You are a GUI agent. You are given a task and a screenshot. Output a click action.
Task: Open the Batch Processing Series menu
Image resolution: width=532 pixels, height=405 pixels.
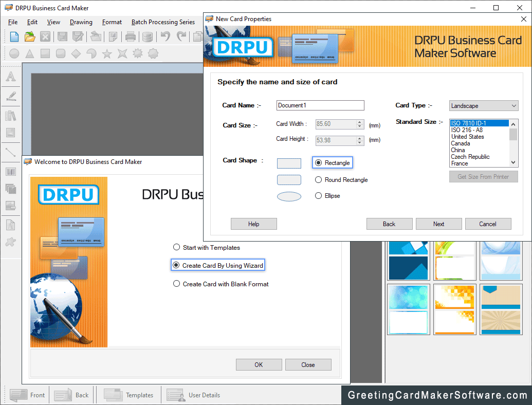click(163, 22)
